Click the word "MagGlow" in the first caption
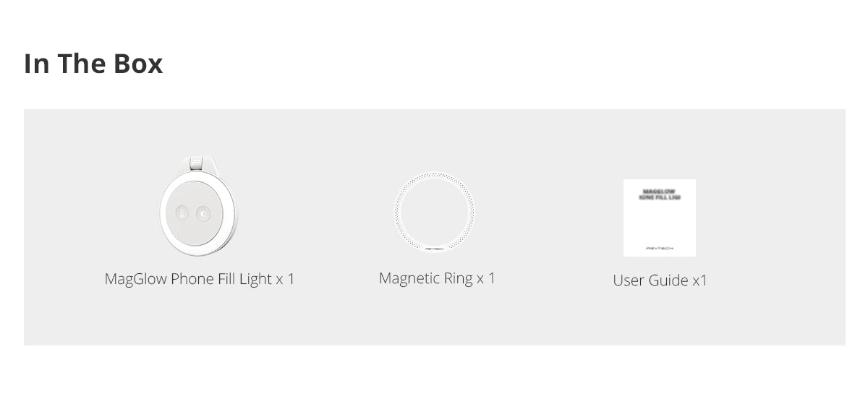The width and height of the screenshot is (868, 412). click(x=136, y=279)
